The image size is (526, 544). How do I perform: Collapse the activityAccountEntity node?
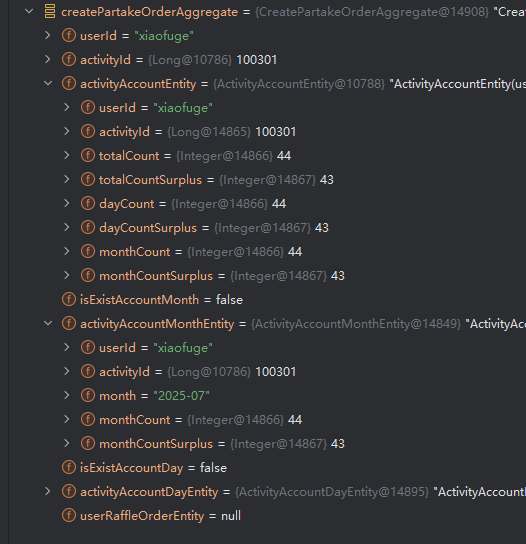coord(48,83)
